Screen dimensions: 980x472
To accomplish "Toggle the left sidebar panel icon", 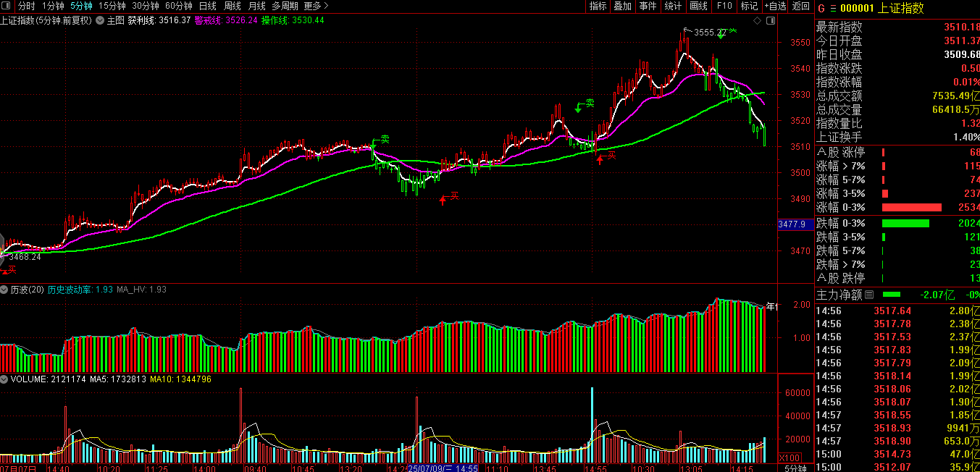I will pos(7,6).
